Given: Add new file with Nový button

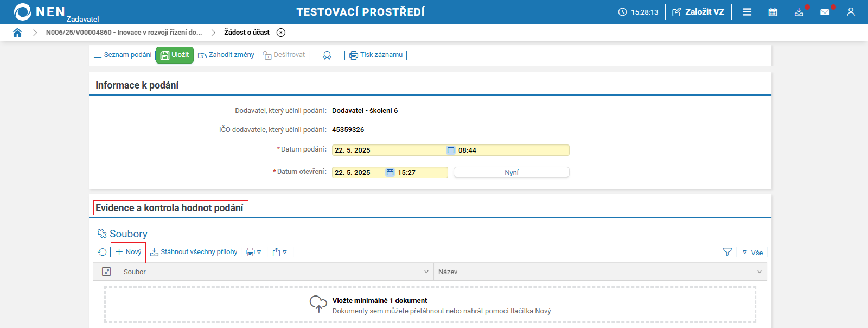Looking at the screenshot, I should point(129,252).
